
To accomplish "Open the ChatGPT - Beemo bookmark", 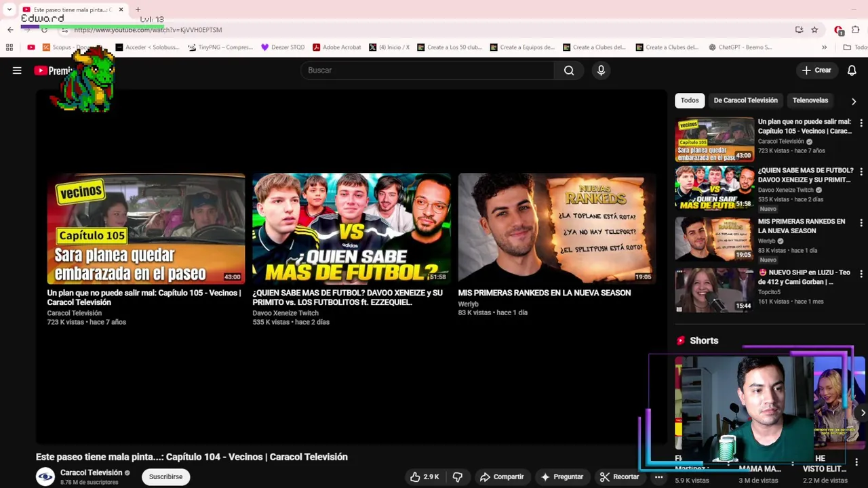I will [740, 47].
